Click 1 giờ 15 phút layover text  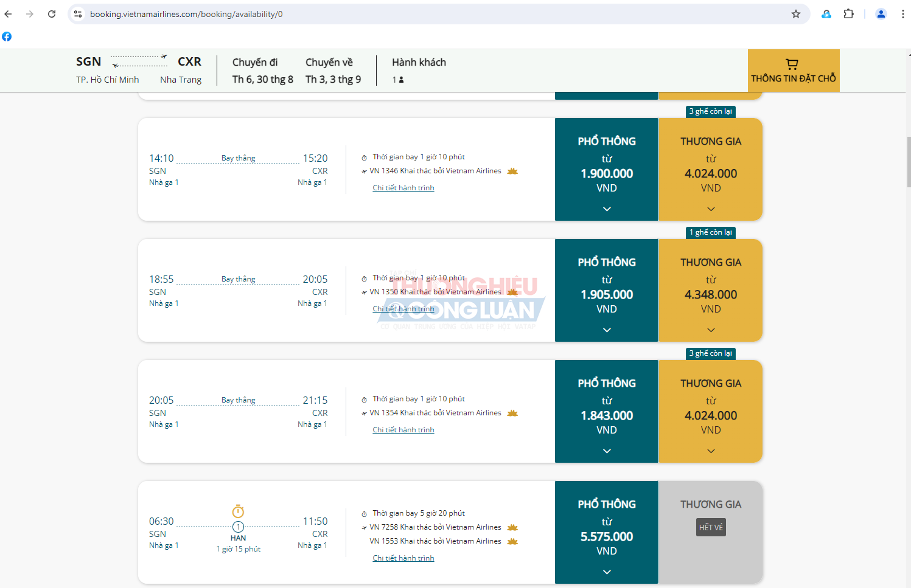[238, 549]
